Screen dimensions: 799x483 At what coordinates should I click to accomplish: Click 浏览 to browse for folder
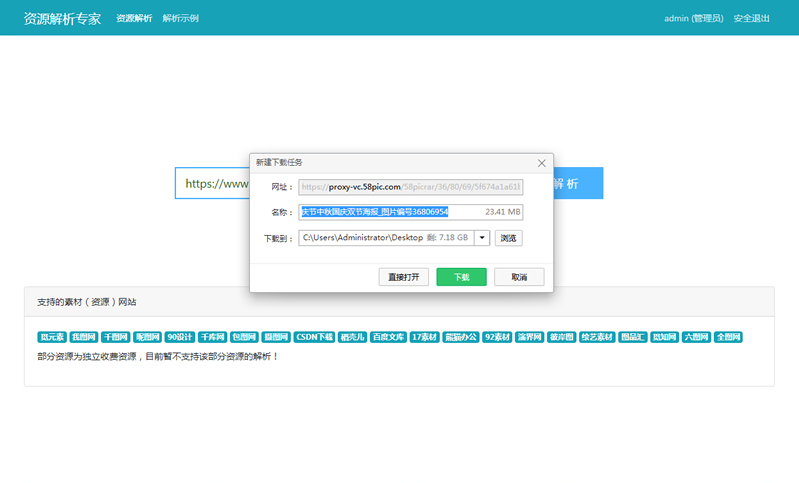(508, 238)
